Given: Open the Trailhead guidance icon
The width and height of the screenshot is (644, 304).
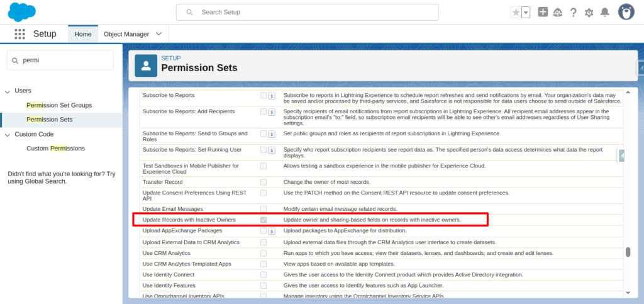Looking at the screenshot, I should point(558,13).
